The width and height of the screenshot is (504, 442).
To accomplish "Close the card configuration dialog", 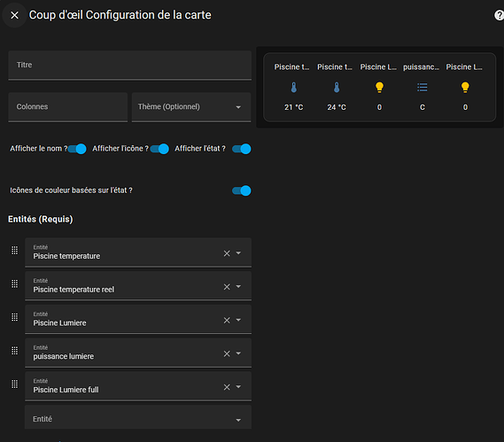I will click(x=14, y=15).
